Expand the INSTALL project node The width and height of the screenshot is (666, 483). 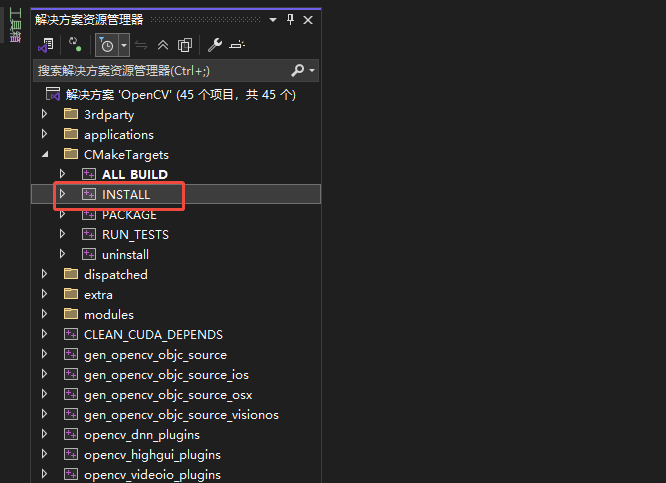(62, 194)
